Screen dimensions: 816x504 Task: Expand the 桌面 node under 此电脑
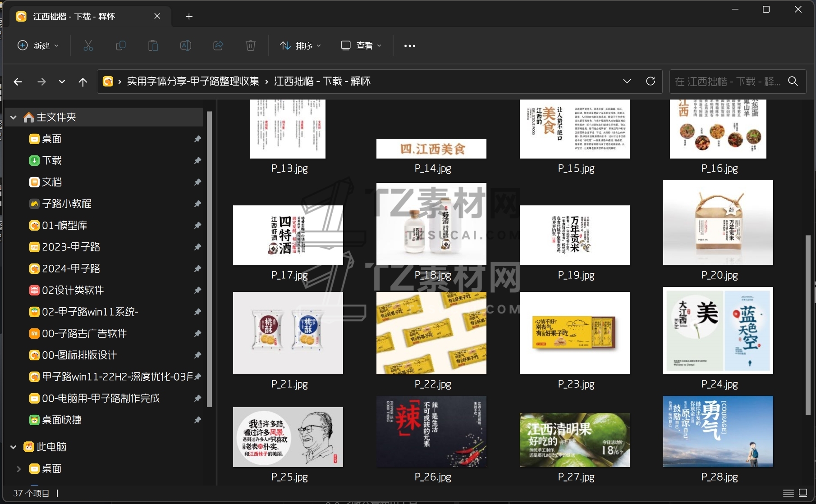[x=18, y=469]
